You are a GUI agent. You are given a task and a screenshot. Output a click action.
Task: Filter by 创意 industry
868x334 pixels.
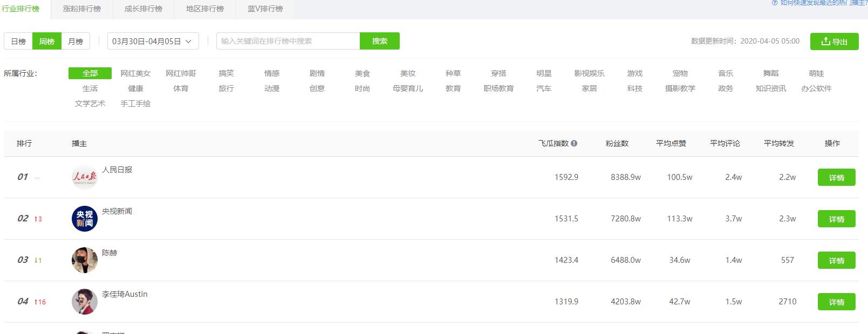[x=317, y=88]
